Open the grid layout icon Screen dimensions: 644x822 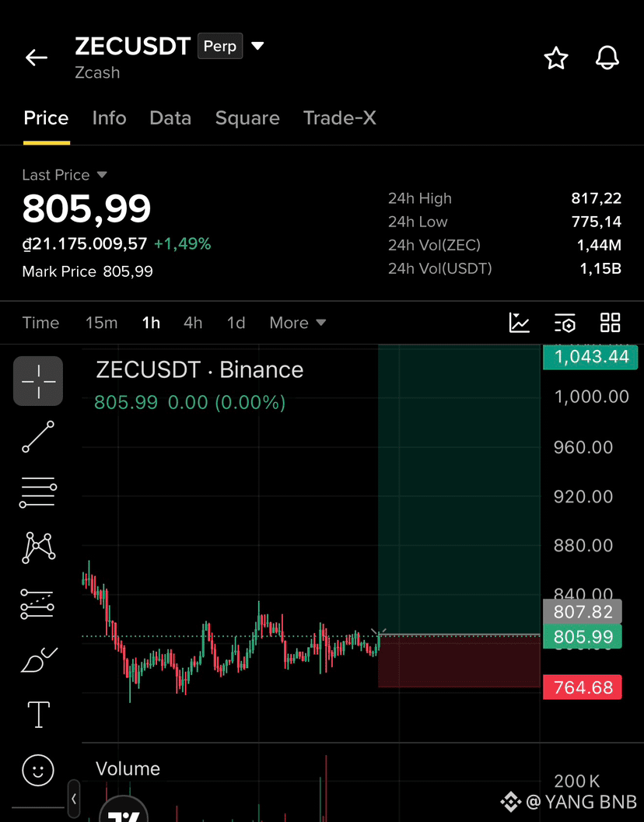611,323
